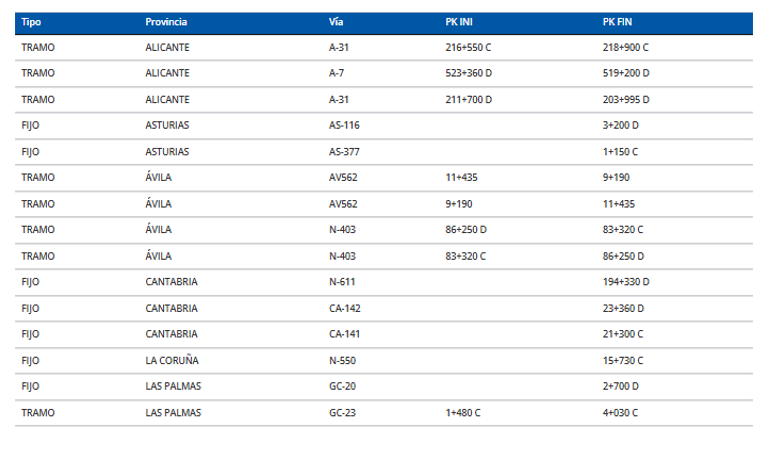The width and height of the screenshot is (772, 450).
Task: Click the PK FIN column header
Action: (x=617, y=22)
